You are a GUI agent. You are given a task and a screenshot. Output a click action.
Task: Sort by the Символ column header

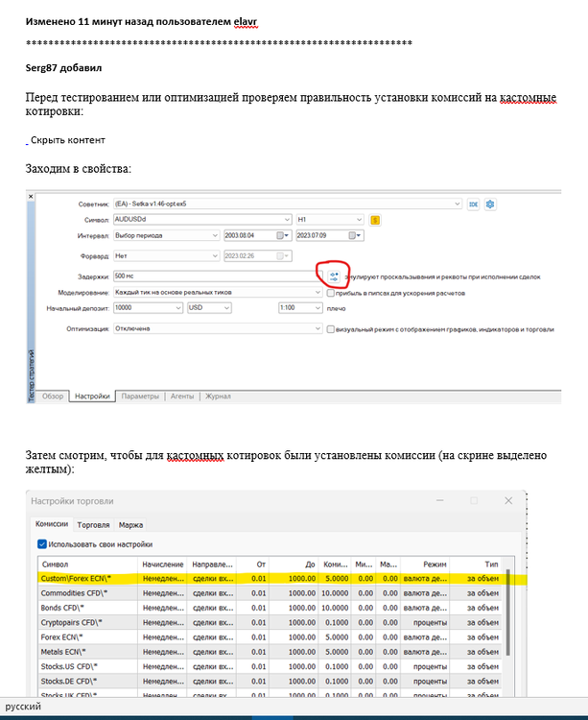(87, 564)
